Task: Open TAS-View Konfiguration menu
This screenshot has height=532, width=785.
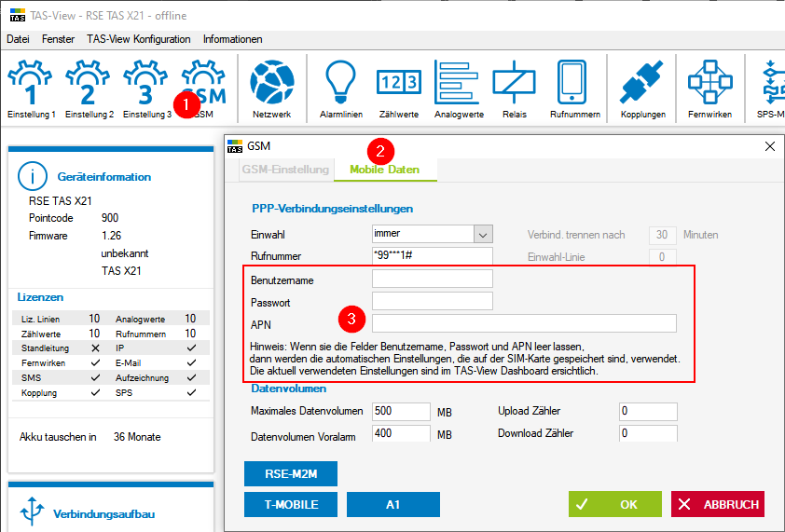Action: pyautogui.click(x=139, y=39)
